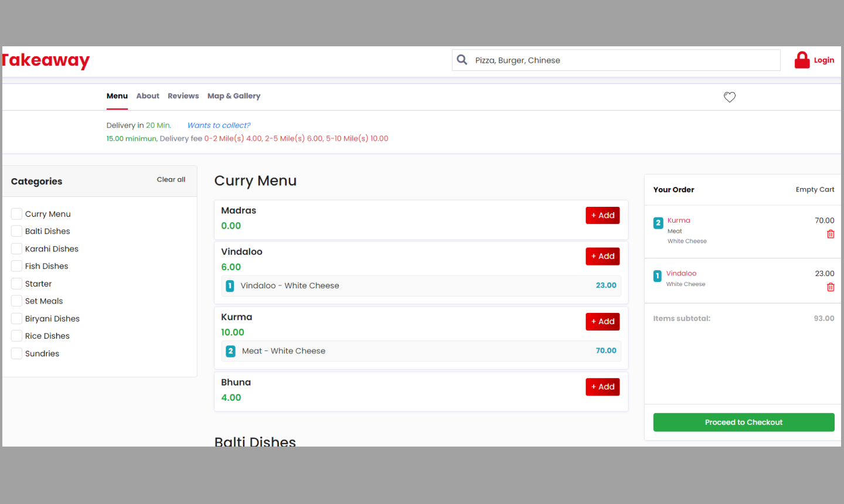This screenshot has width=844, height=504.
Task: Click the search magnifier icon
Action: click(x=462, y=60)
